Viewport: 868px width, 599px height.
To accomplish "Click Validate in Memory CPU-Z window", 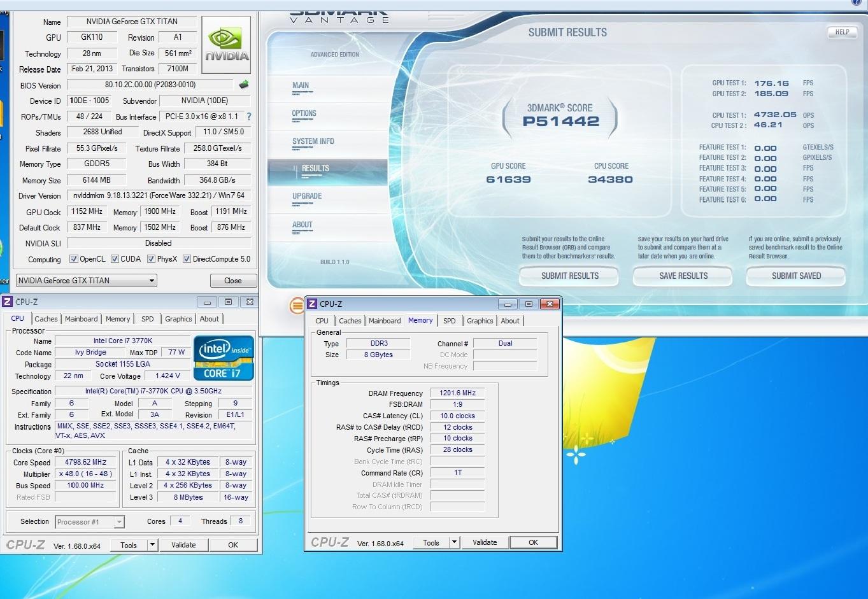I will (485, 543).
